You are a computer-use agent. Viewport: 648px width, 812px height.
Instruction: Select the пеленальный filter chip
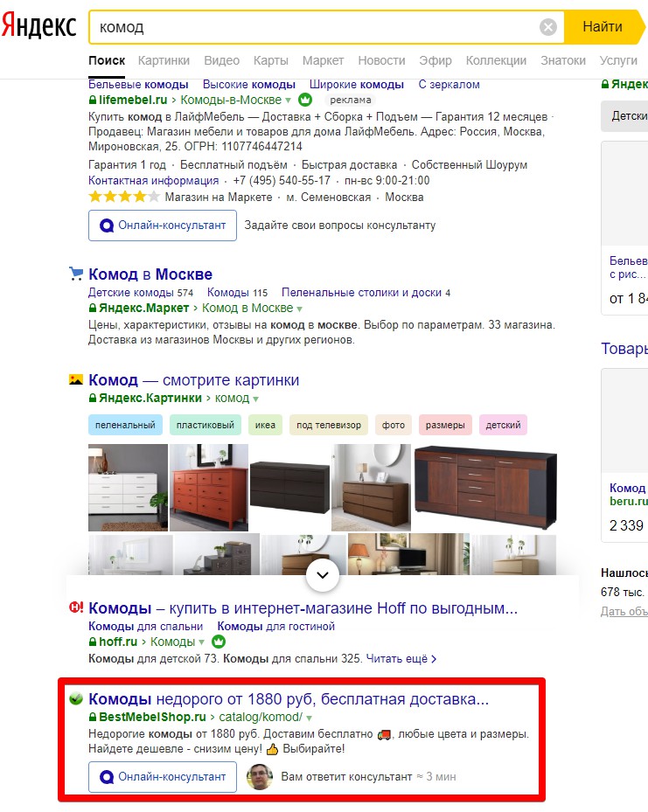(125, 425)
